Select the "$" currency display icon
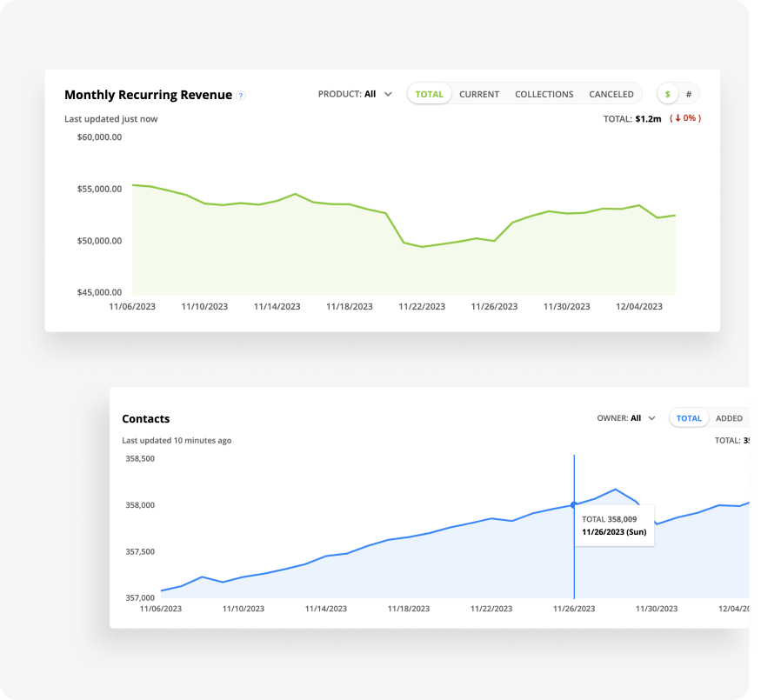 666,93
